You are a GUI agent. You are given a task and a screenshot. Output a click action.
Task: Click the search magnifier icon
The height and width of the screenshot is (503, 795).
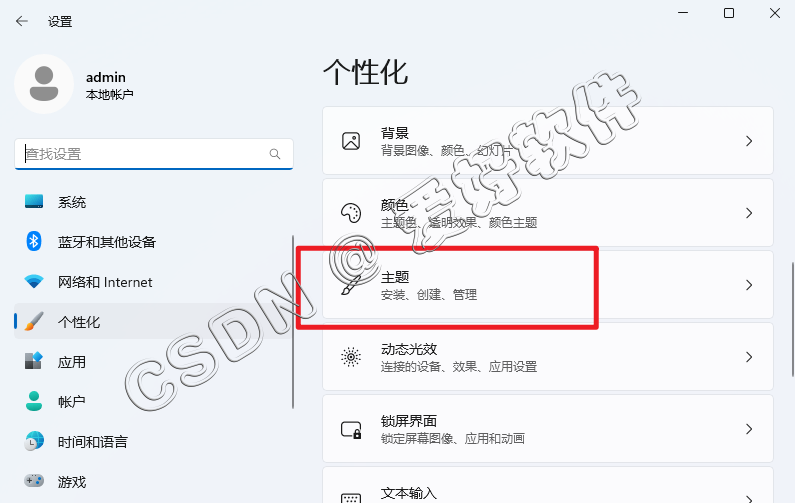pyautogui.click(x=275, y=154)
